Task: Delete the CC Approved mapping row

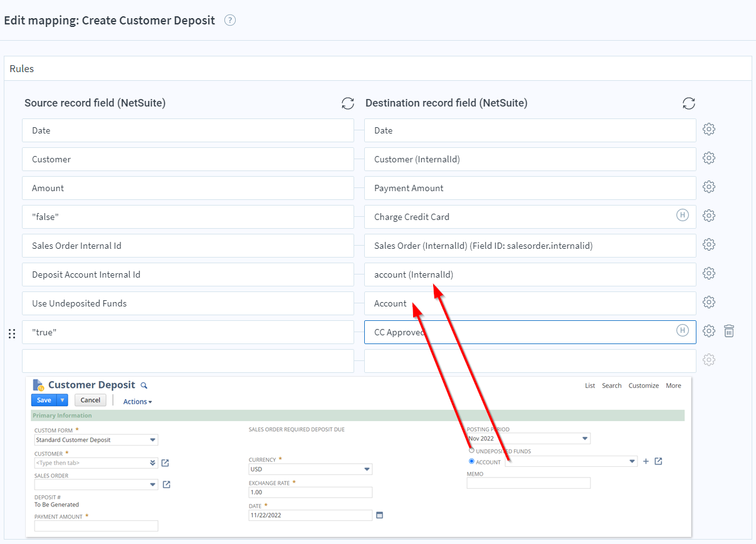Action: tap(729, 331)
